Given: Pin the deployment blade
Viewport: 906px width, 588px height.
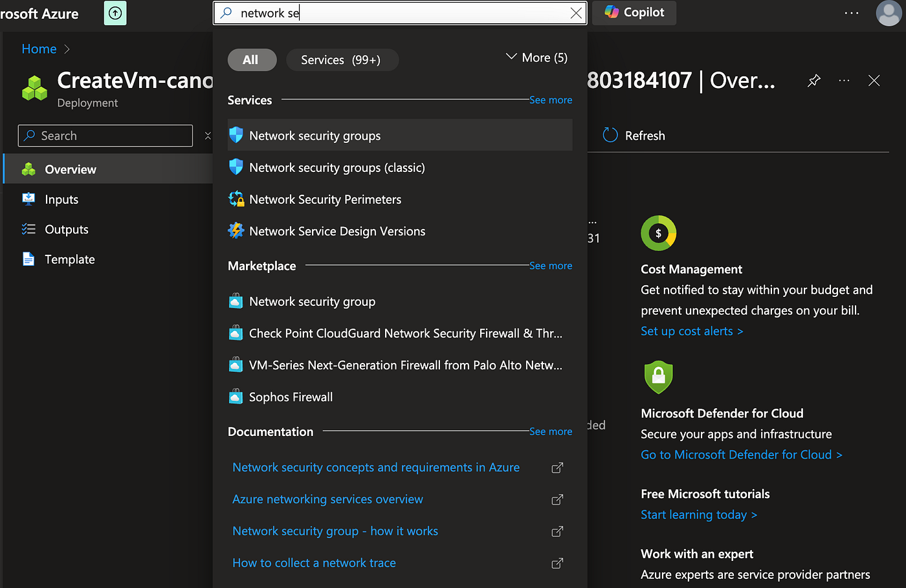Looking at the screenshot, I should pos(814,81).
